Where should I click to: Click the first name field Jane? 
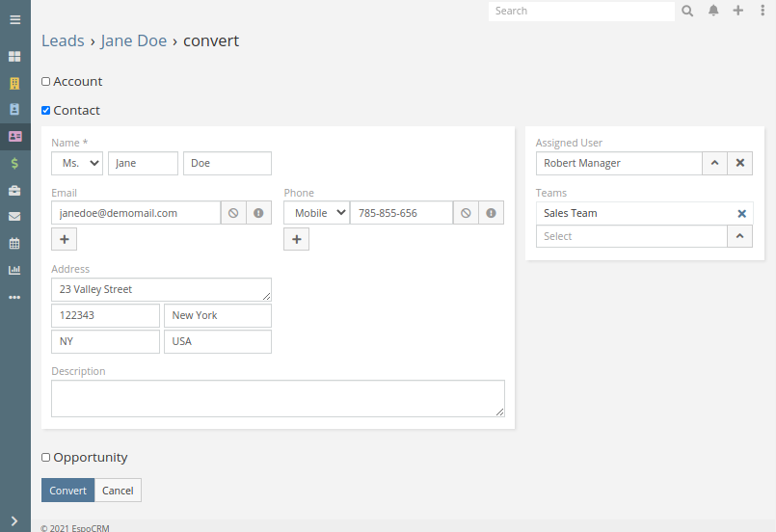(143, 163)
